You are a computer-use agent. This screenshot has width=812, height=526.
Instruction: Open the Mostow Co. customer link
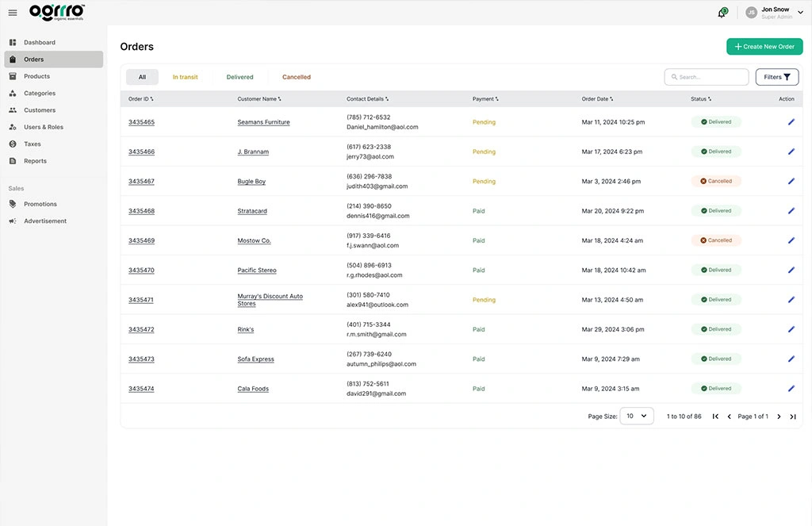254,240
